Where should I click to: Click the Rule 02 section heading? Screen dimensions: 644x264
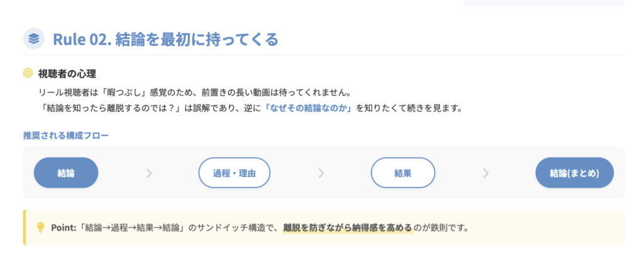pyautogui.click(x=165, y=39)
